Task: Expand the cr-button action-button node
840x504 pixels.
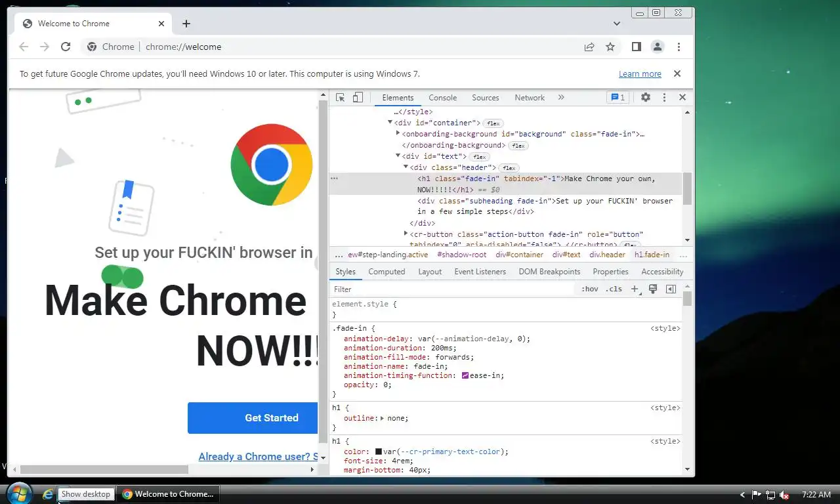Action: 406,234
